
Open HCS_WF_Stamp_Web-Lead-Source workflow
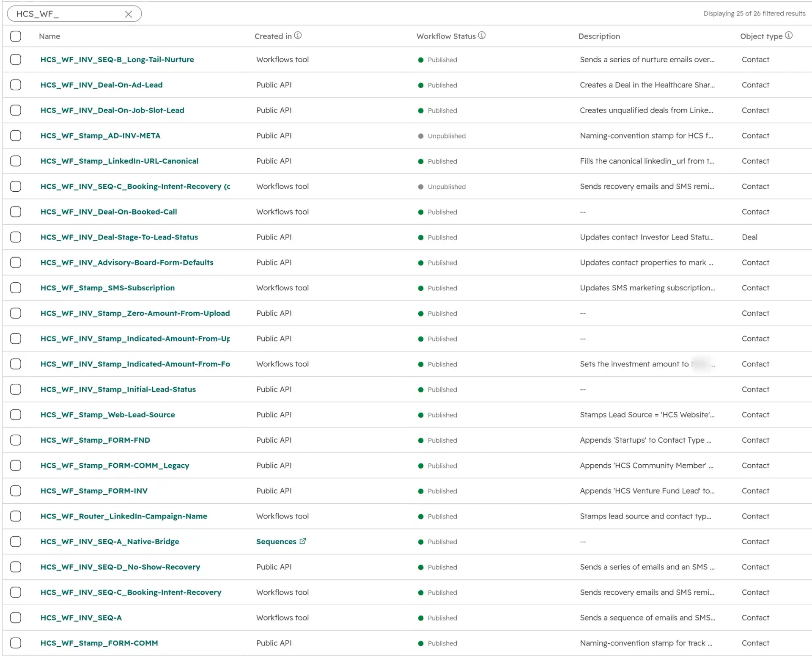(x=108, y=415)
